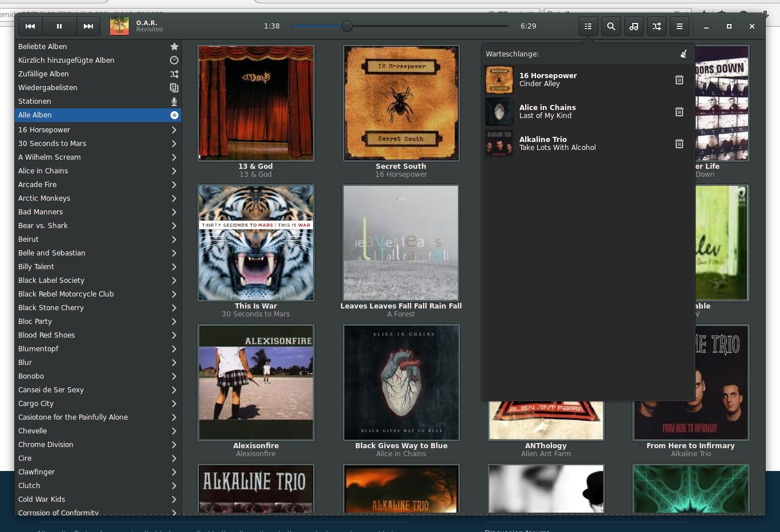Toggle the queue list button
The image size is (780, 532).
588,26
